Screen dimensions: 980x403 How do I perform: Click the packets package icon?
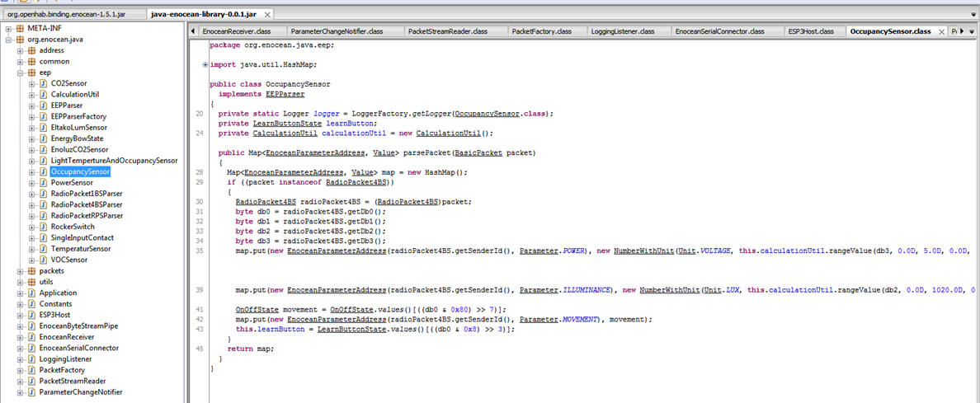[31, 270]
